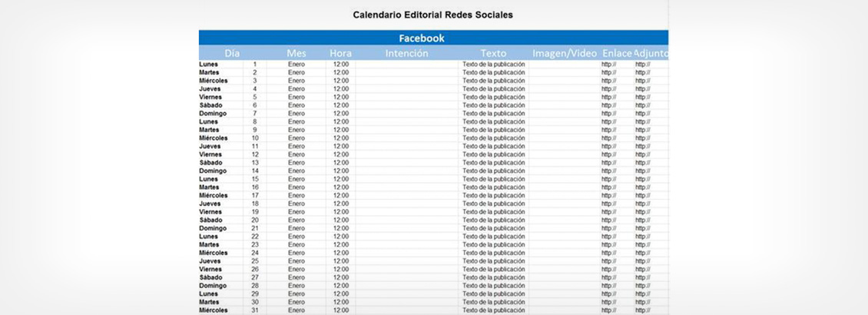Select day number 8 cell

(255, 122)
